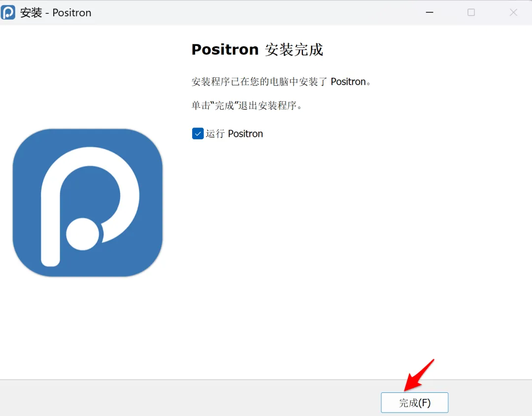The width and height of the screenshot is (532, 416).
Task: Click the '运行 Positron' label text
Action: click(234, 133)
